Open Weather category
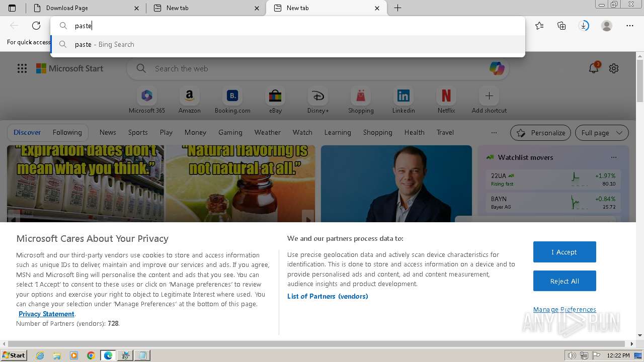Image resolution: width=644 pixels, height=362 pixels. coord(267,133)
